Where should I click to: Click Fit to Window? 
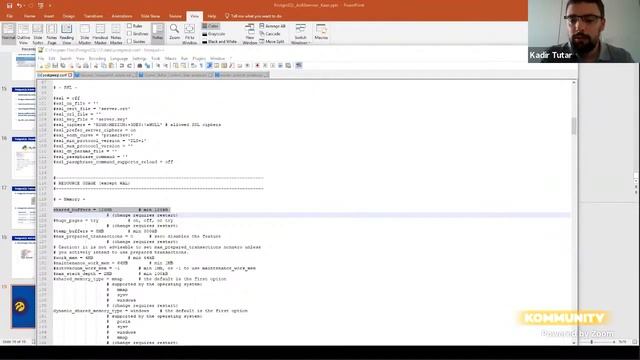[189, 34]
